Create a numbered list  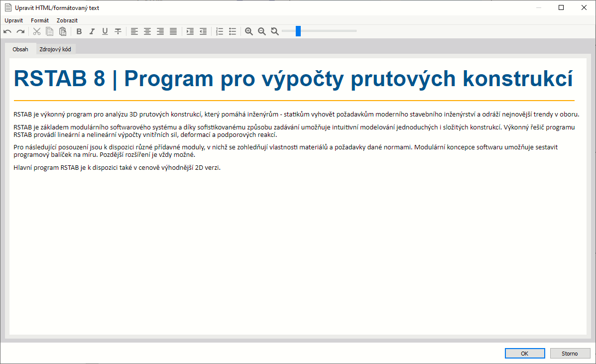[x=219, y=31]
